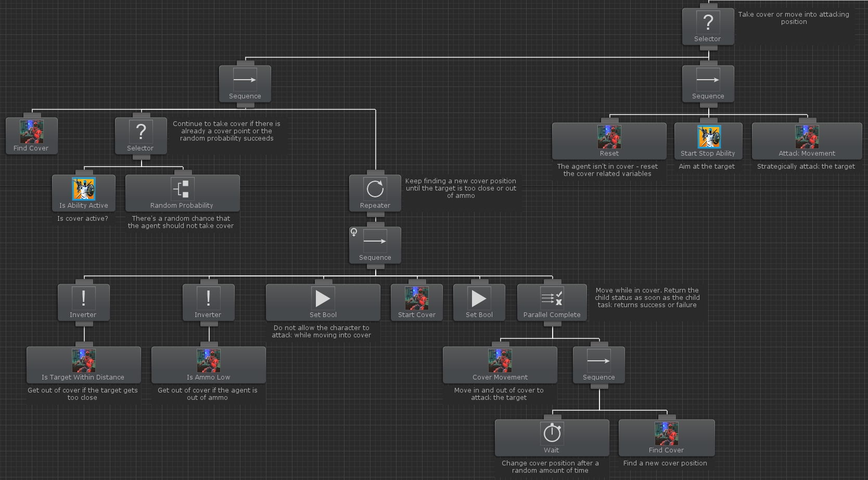This screenshot has height=480, width=868.
Task: Click the Attack Movement node icon
Action: (807, 137)
